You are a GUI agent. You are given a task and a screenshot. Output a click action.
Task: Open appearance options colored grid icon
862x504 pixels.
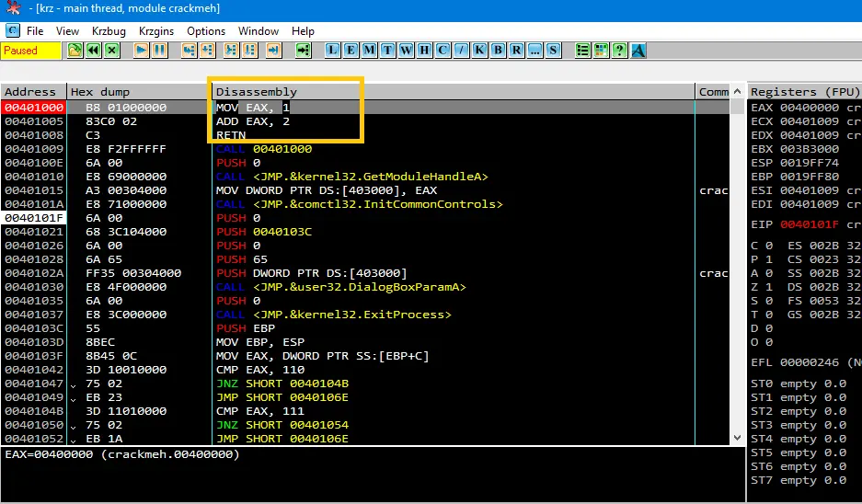(x=602, y=51)
